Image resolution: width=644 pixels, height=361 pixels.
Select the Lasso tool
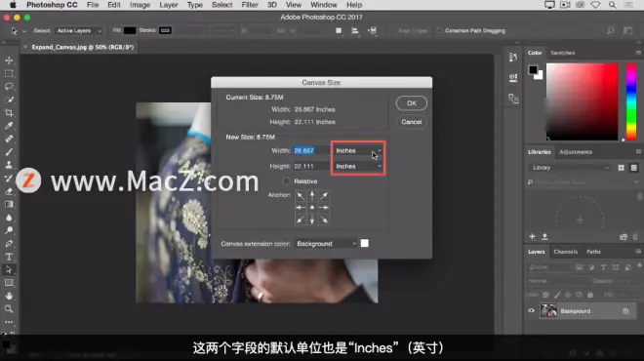(9, 86)
